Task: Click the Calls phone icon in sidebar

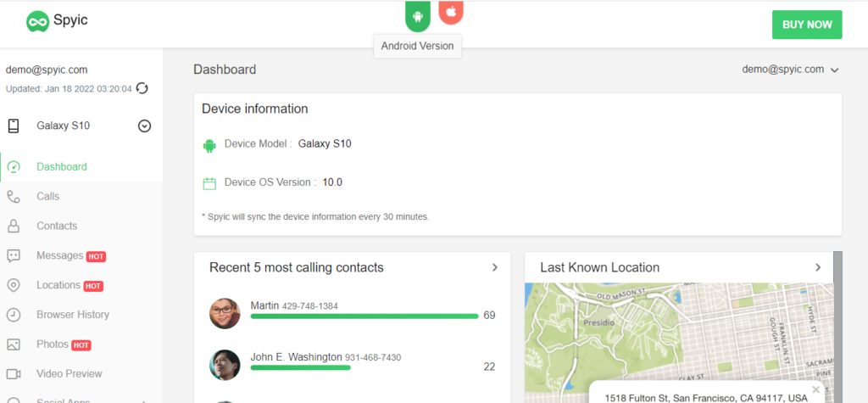Action: click(x=14, y=197)
